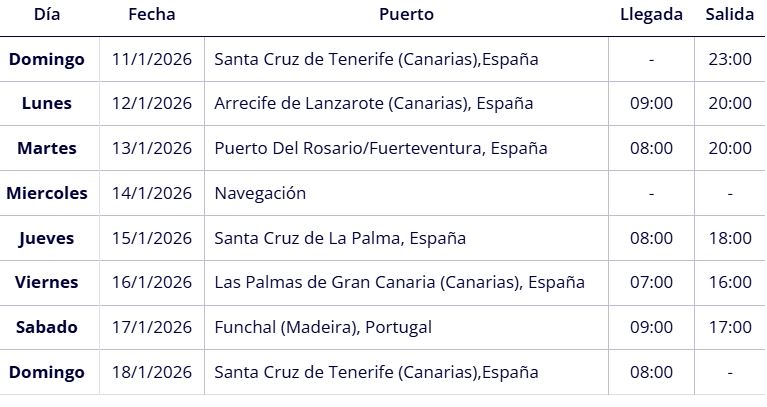Image resolution: width=767 pixels, height=407 pixels.
Task: Click the 18/1/2026 date cell
Action: pyautogui.click(x=152, y=373)
